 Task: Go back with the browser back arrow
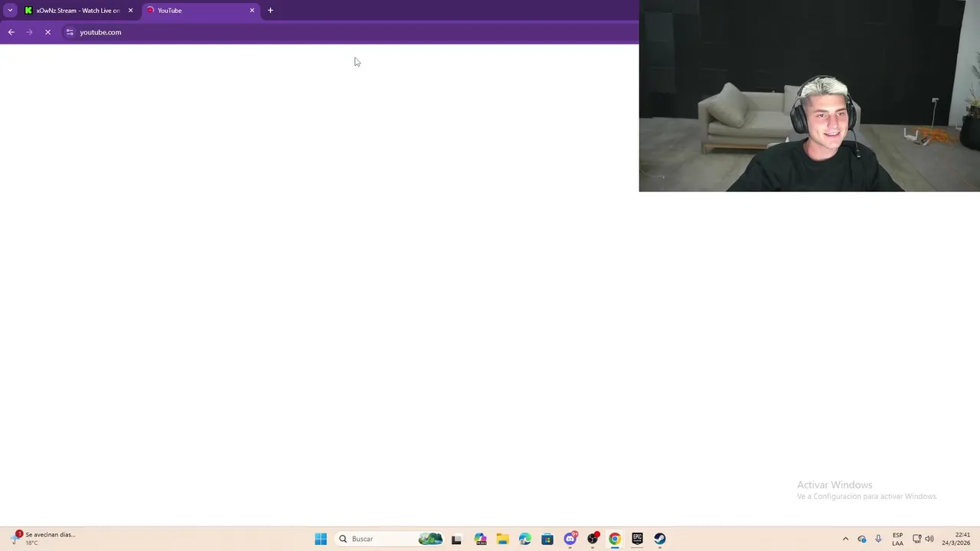pyautogui.click(x=11, y=32)
